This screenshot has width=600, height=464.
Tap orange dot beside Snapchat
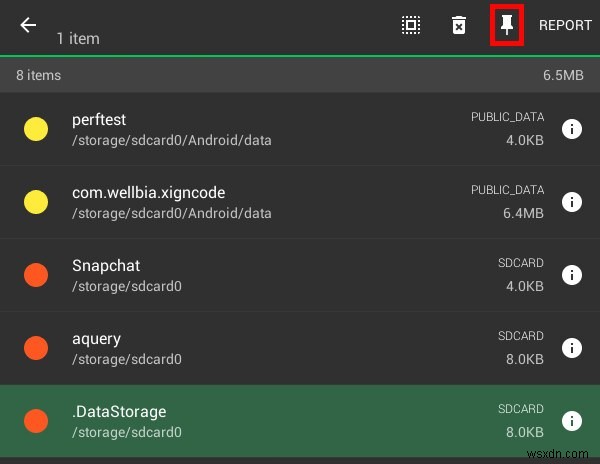(x=36, y=275)
